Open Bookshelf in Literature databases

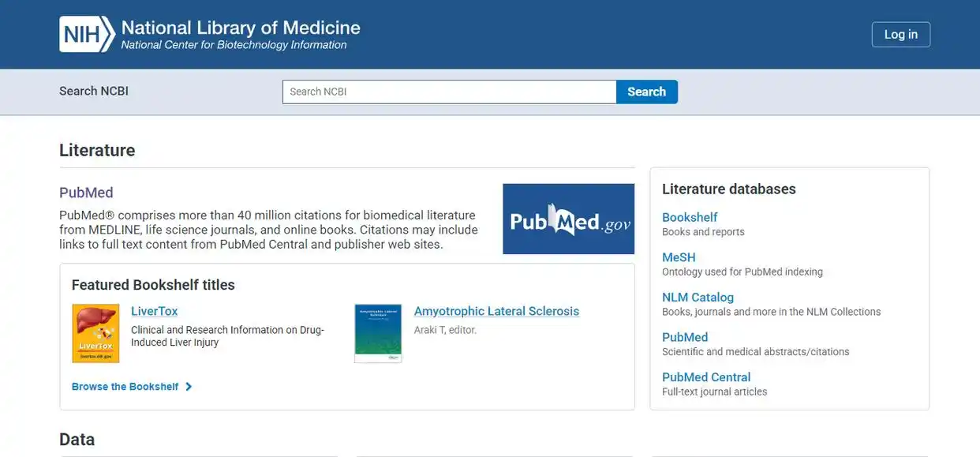point(690,217)
